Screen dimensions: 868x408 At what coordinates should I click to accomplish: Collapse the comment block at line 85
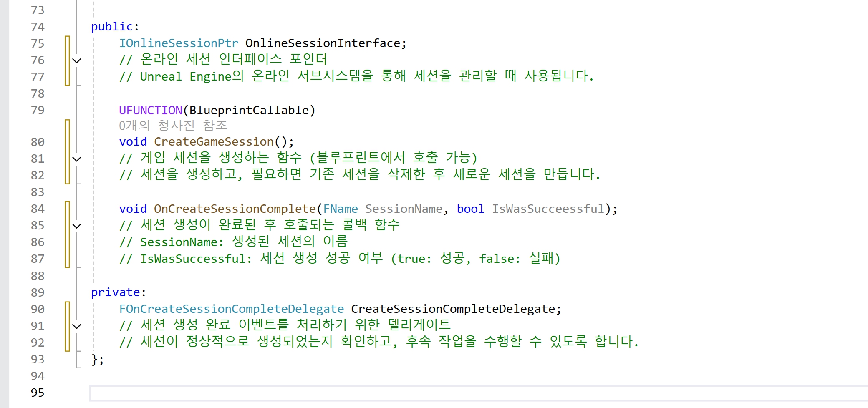tap(77, 226)
